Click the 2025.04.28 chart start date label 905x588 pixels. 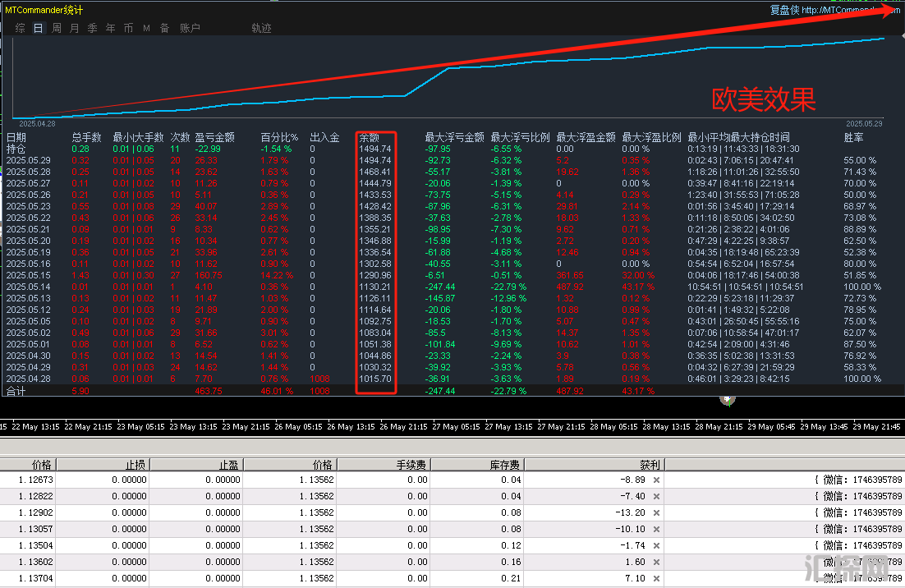(x=38, y=124)
